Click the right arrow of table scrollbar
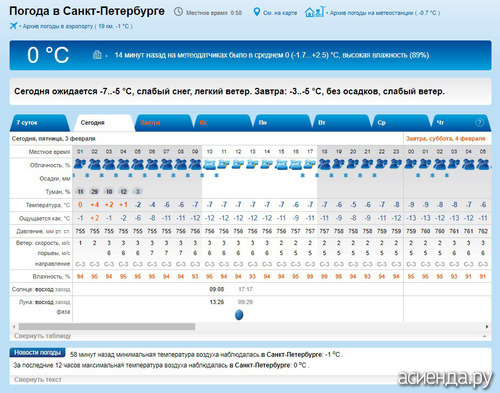 pos(487,327)
